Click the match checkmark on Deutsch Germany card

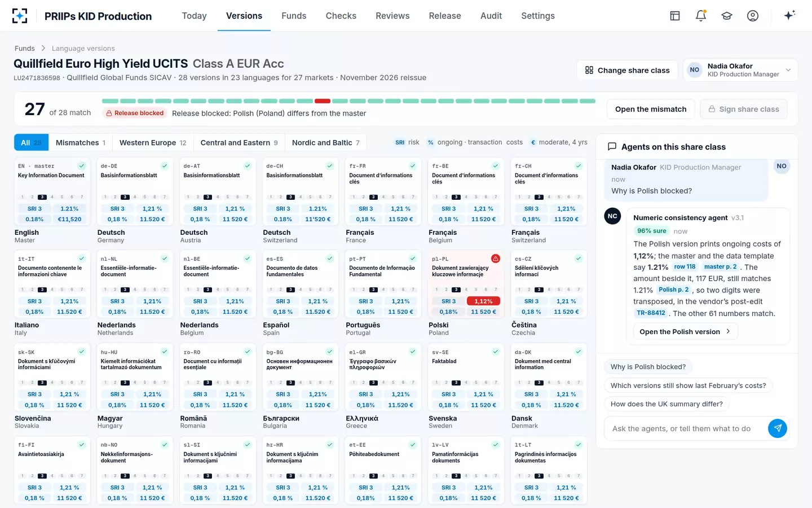[165, 166]
